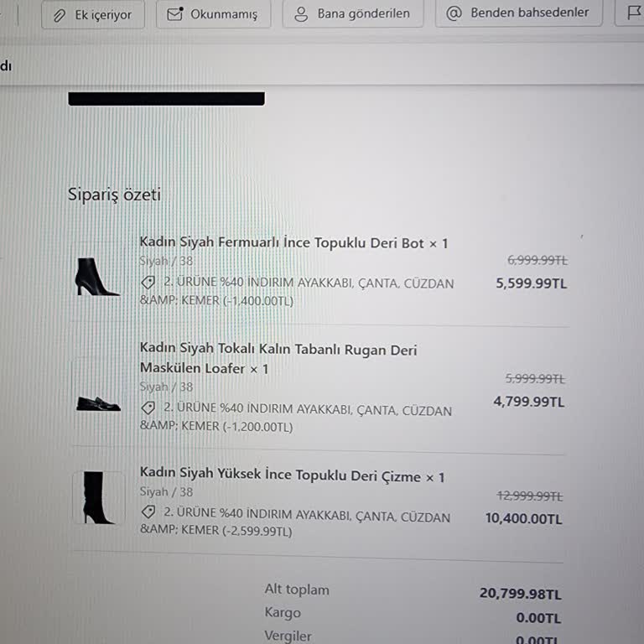Open the black ankle boot thumbnail
This screenshot has height=644, width=644.
(98, 277)
